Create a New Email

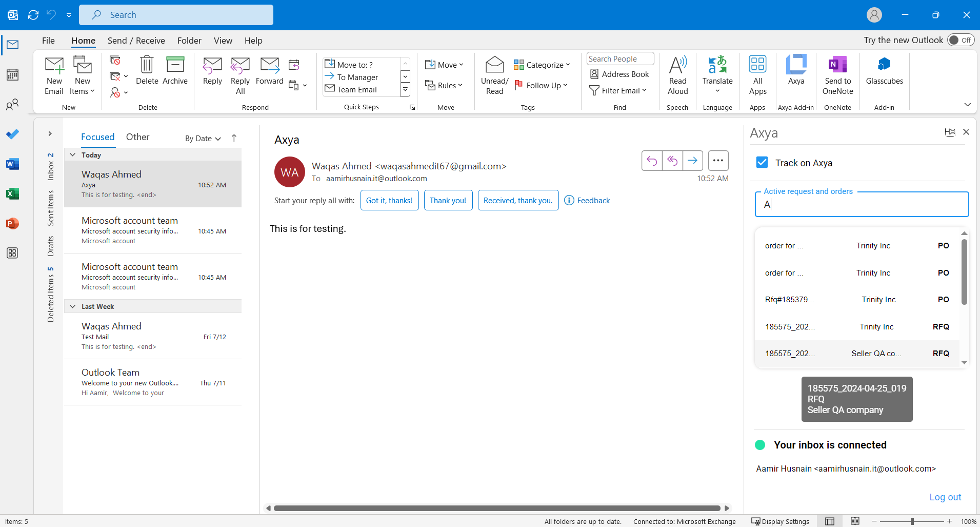pos(53,74)
